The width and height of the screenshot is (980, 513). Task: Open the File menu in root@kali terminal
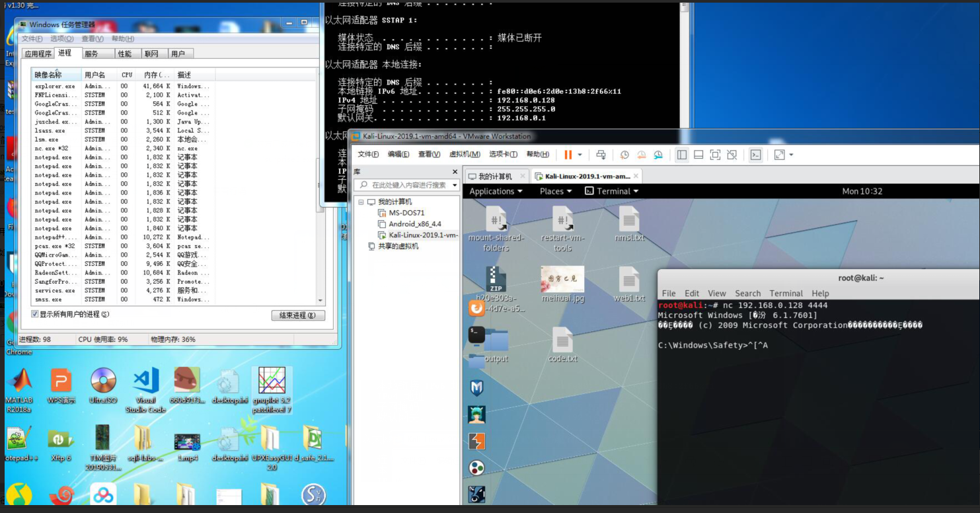[x=669, y=294]
